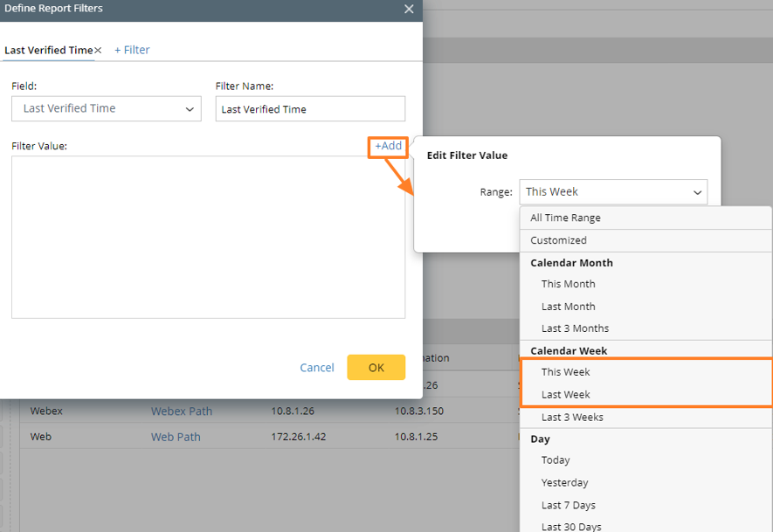The height and width of the screenshot is (532, 773).
Task: Open the Field dropdown
Action: pyautogui.click(x=107, y=108)
